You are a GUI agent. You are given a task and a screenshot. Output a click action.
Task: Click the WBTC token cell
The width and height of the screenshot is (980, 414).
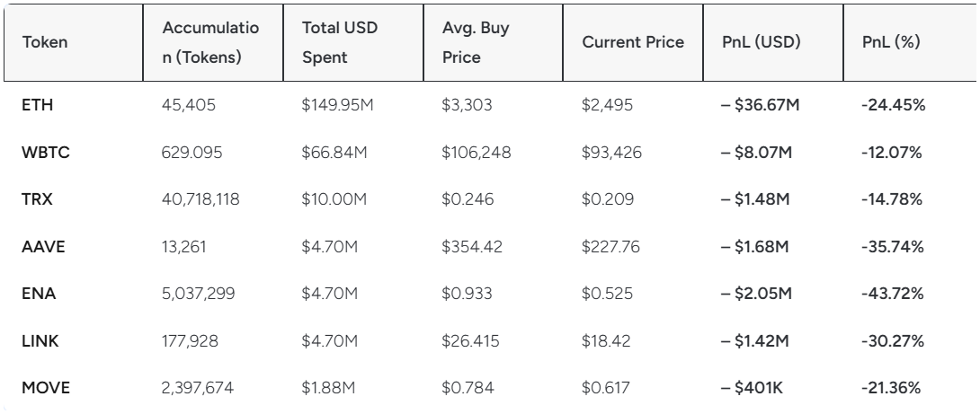click(x=46, y=153)
